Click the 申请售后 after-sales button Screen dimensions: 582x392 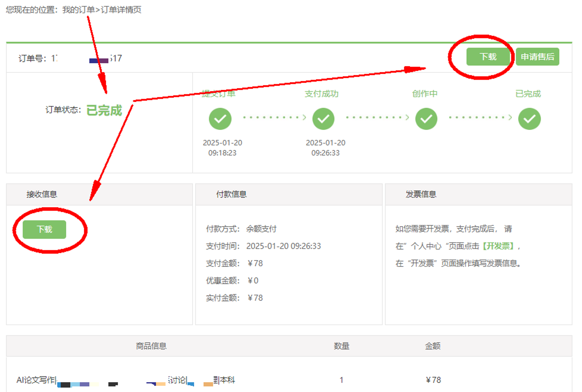[x=537, y=57]
